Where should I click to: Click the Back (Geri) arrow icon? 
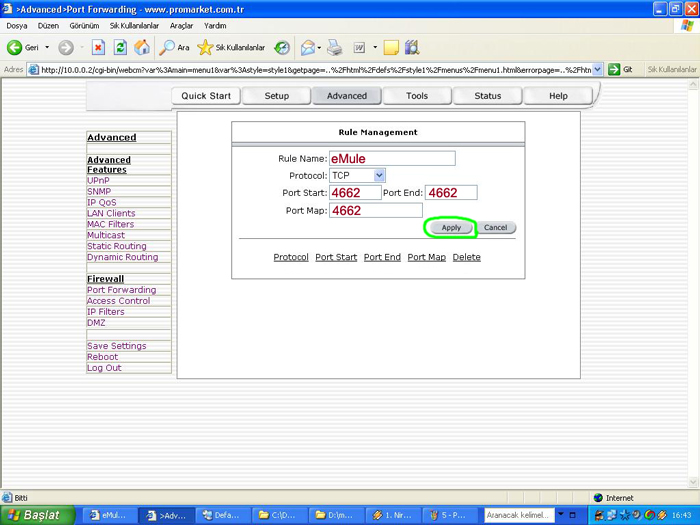pos(14,47)
